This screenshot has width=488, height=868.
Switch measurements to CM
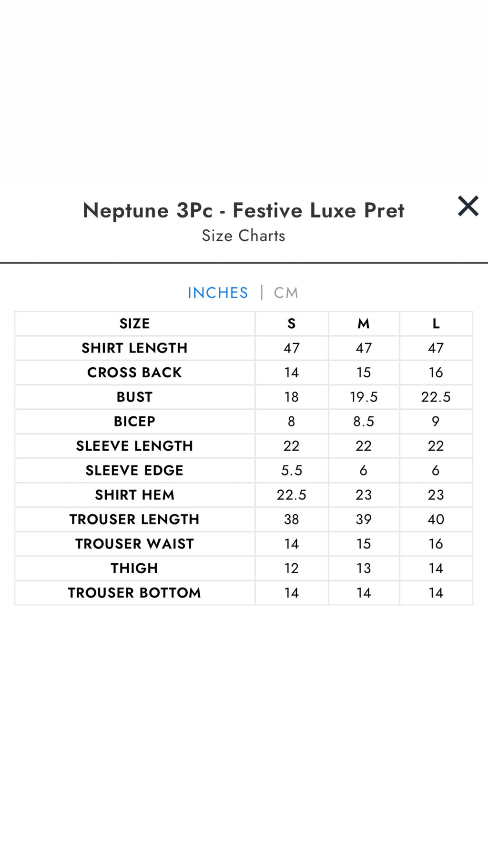coord(285,292)
